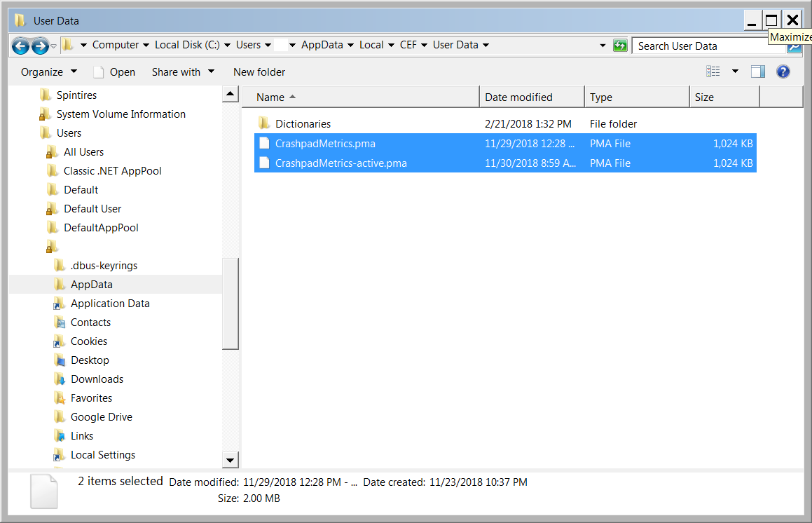Select CrashpadMetrics.pma file icon

coord(264,143)
